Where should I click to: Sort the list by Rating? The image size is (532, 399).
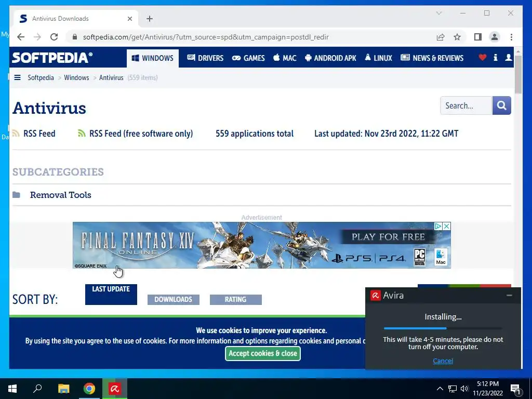pyautogui.click(x=236, y=300)
